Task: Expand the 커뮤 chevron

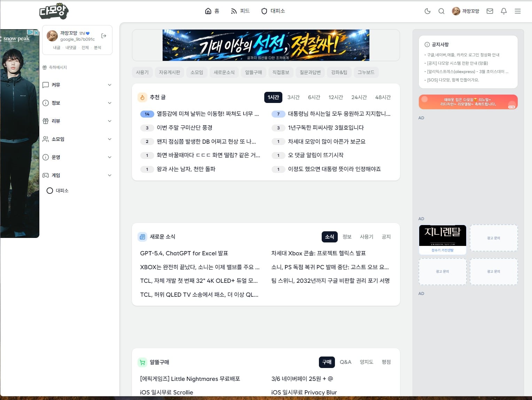Action: click(110, 85)
